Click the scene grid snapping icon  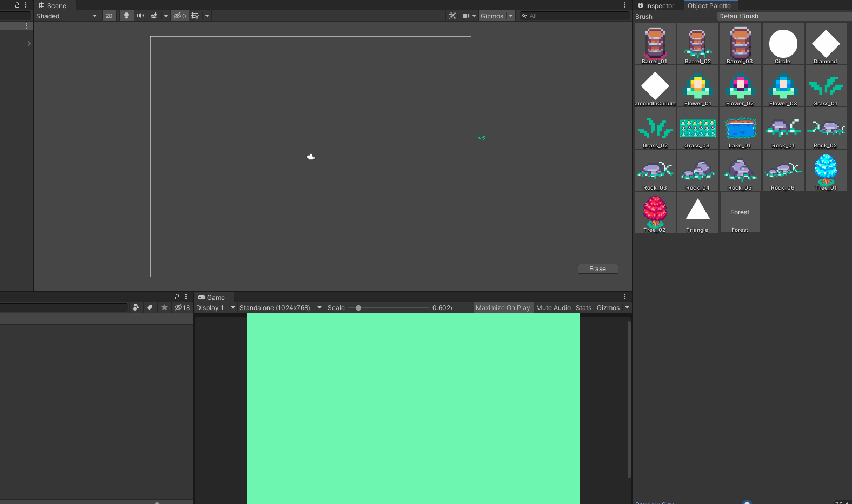click(x=195, y=16)
